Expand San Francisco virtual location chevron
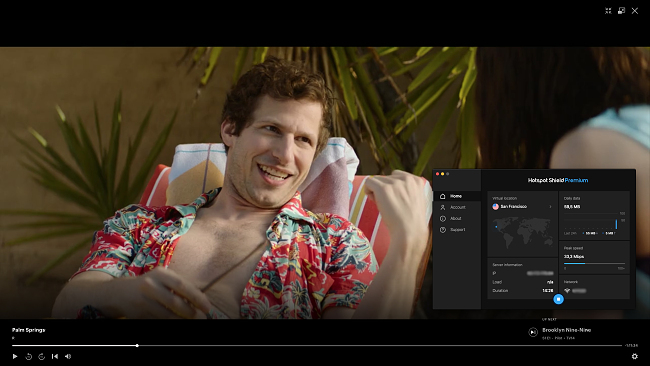650x366 pixels. tap(551, 206)
